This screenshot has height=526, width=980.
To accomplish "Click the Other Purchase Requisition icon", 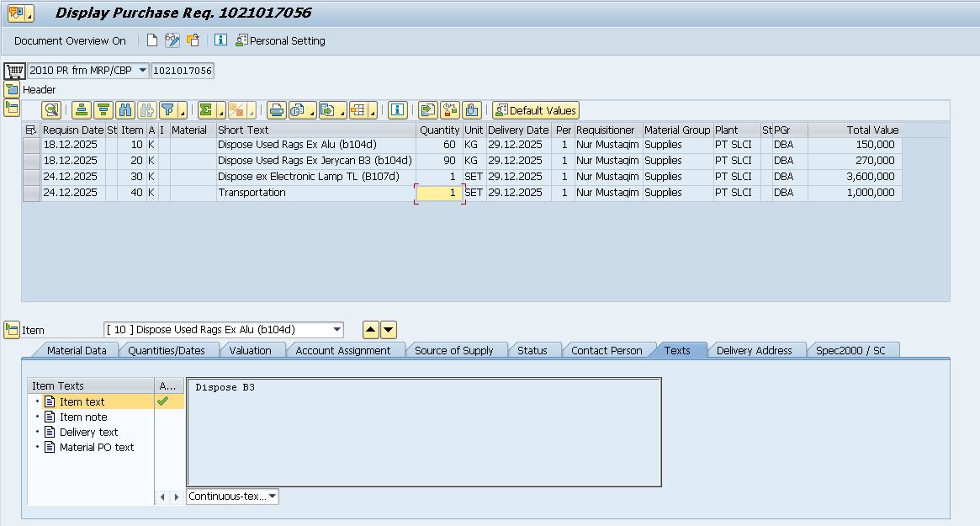I will click(x=193, y=40).
